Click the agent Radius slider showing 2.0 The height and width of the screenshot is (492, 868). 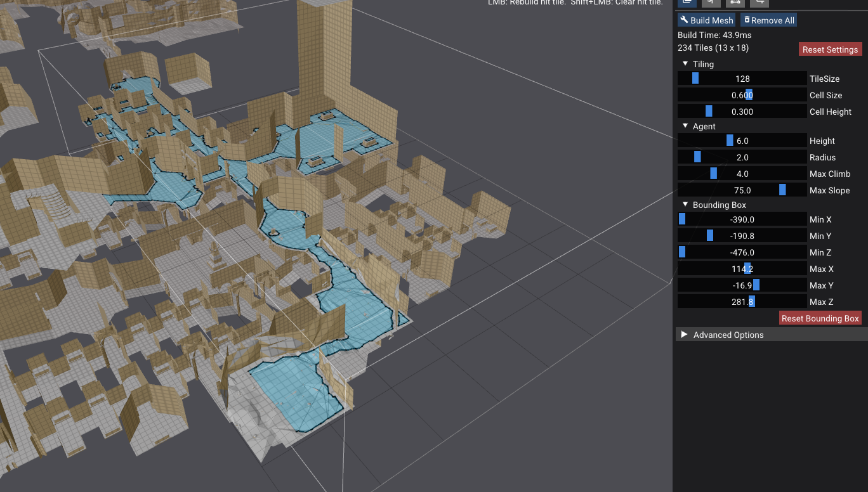point(742,157)
